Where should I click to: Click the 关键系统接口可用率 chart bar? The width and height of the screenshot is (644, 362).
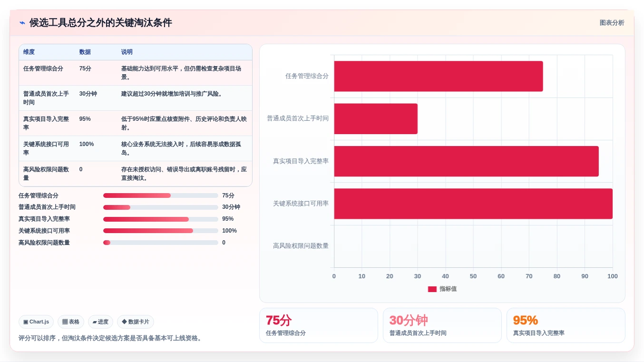tap(473, 204)
